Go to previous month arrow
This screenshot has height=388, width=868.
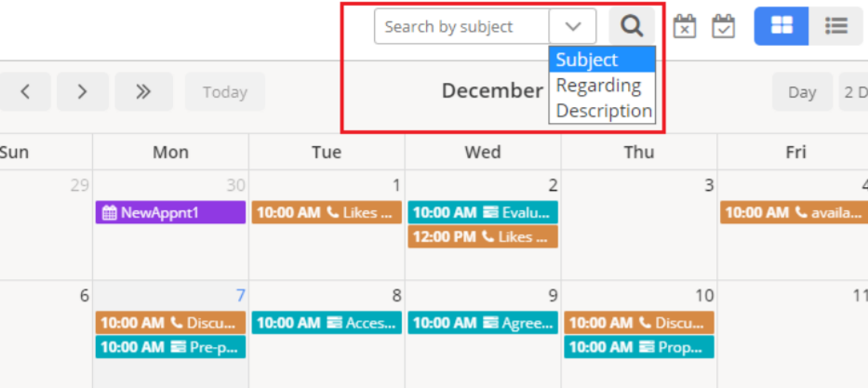[x=26, y=91]
